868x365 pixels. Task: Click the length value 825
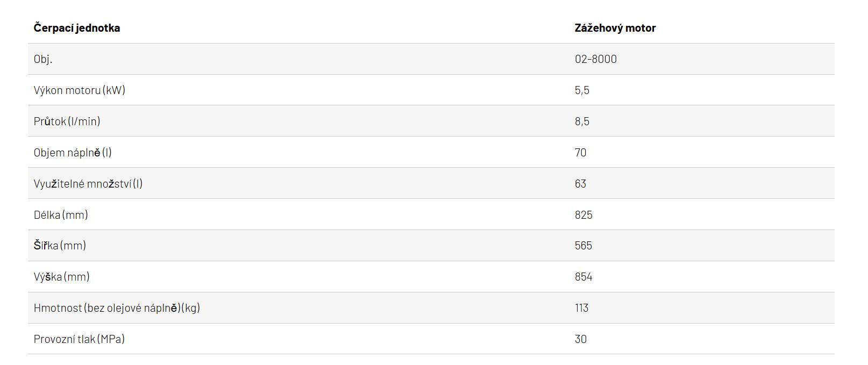pos(584,215)
